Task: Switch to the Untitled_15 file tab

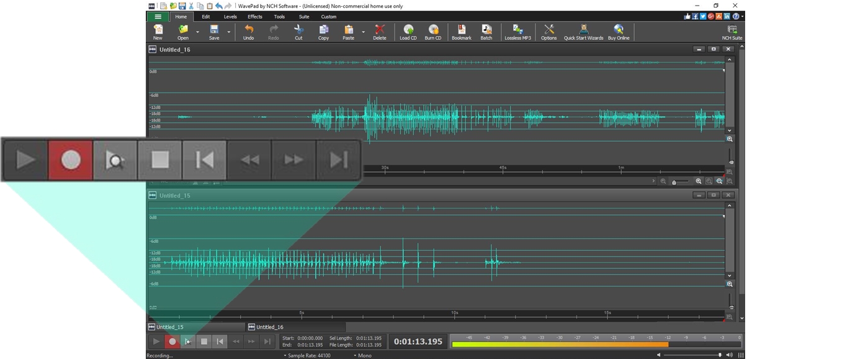Action: [195, 327]
